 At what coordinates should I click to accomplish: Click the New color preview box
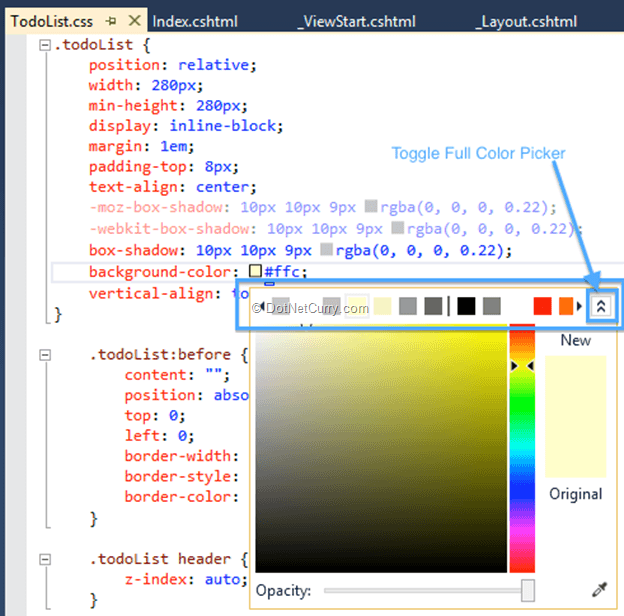[575, 386]
